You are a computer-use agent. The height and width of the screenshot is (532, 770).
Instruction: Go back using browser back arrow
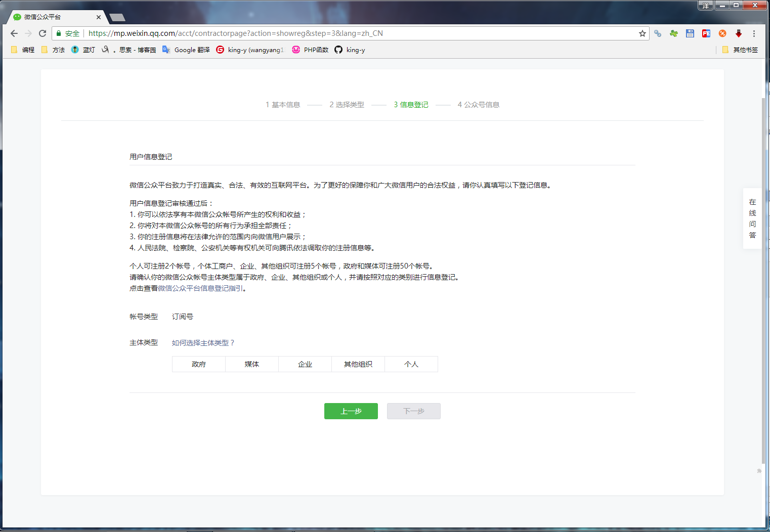(14, 33)
